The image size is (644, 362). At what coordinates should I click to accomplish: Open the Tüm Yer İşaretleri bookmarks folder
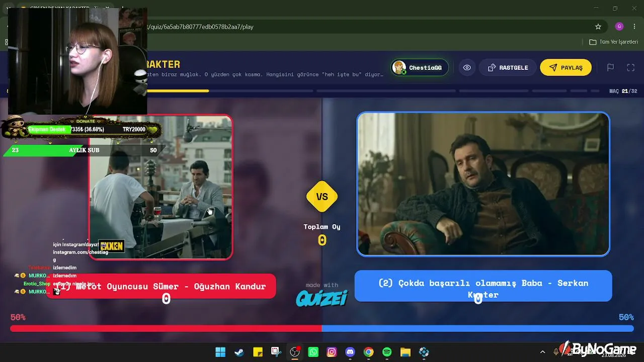(x=613, y=42)
